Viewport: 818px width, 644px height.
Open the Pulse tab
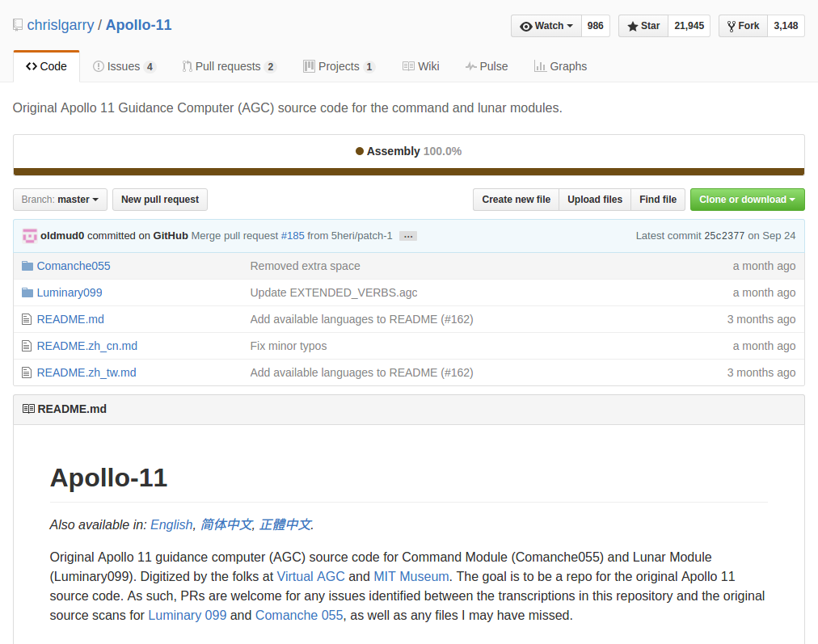(x=487, y=67)
